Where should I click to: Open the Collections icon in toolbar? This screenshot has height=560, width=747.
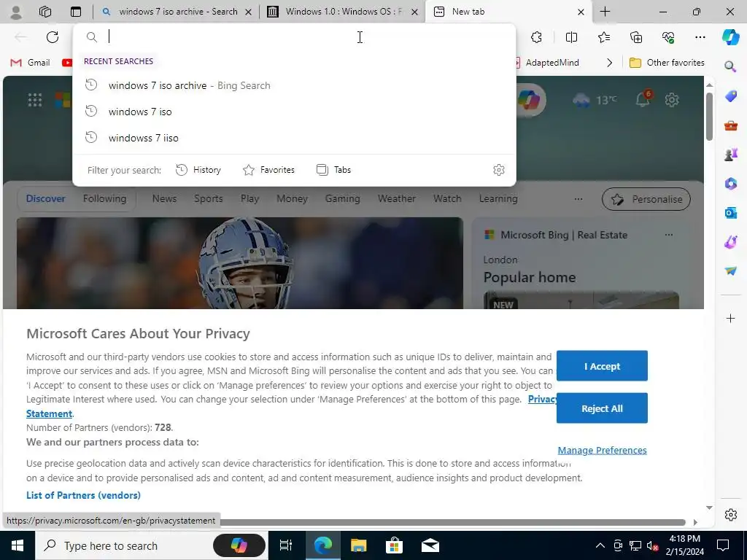pos(636,37)
